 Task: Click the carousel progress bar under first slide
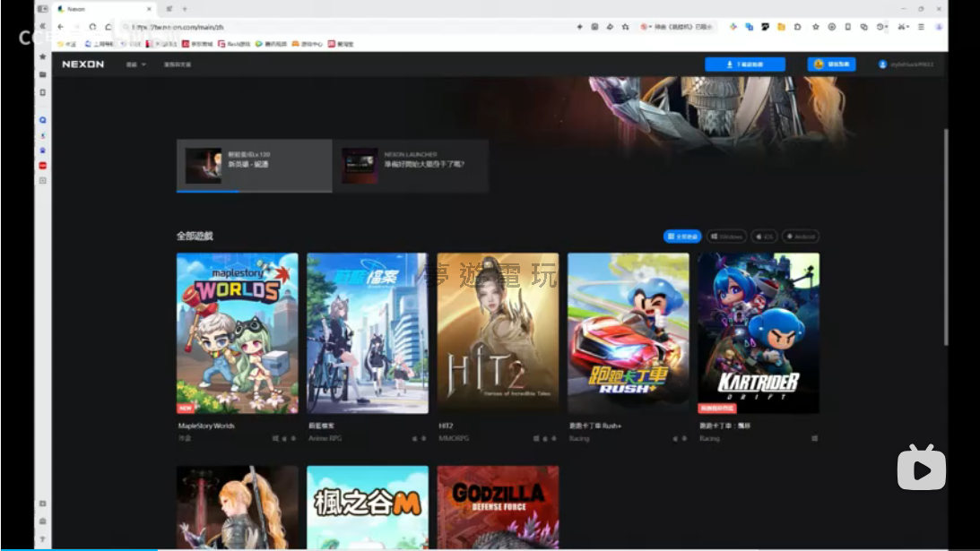255,192
